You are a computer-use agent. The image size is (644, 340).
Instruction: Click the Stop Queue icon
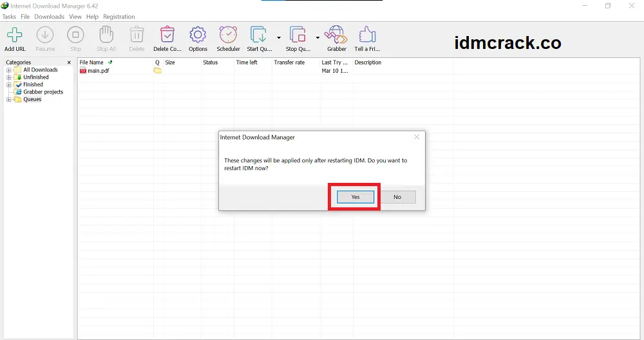[x=298, y=35]
